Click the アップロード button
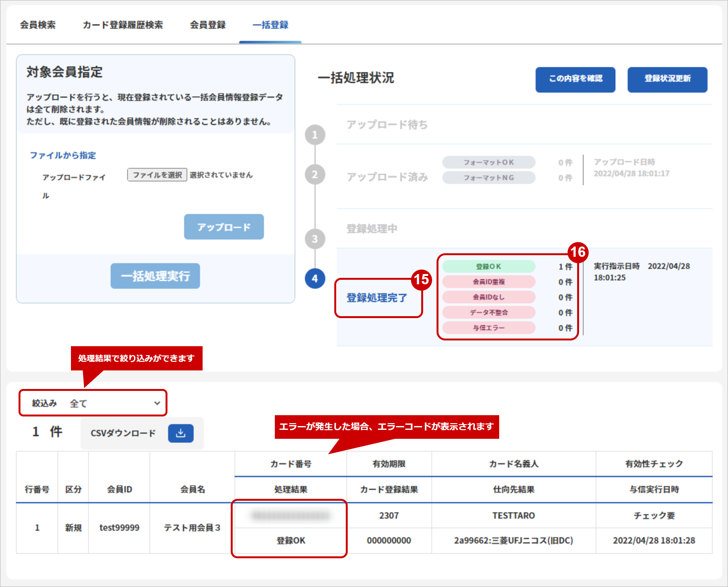728x587 pixels. coord(224,227)
